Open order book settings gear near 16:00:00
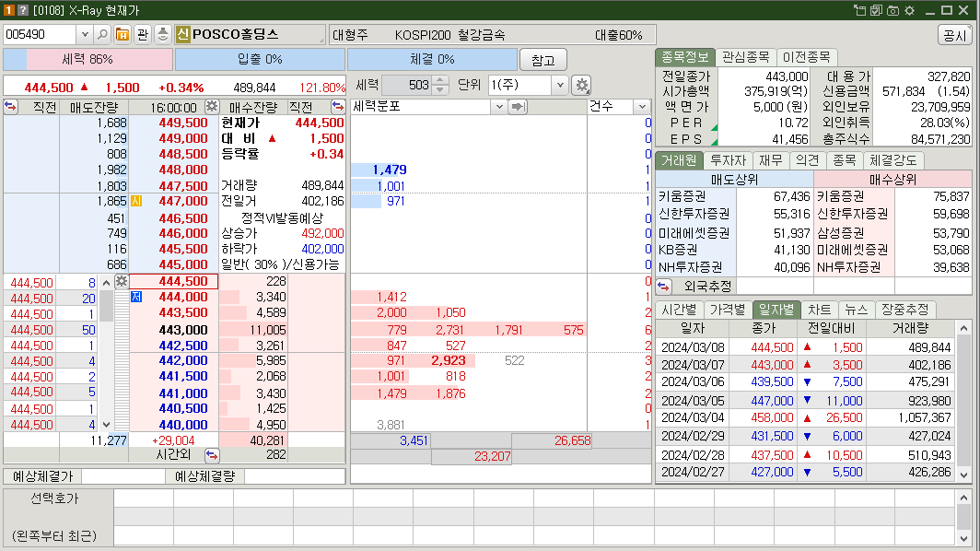The width and height of the screenshot is (980, 551). 212,106
